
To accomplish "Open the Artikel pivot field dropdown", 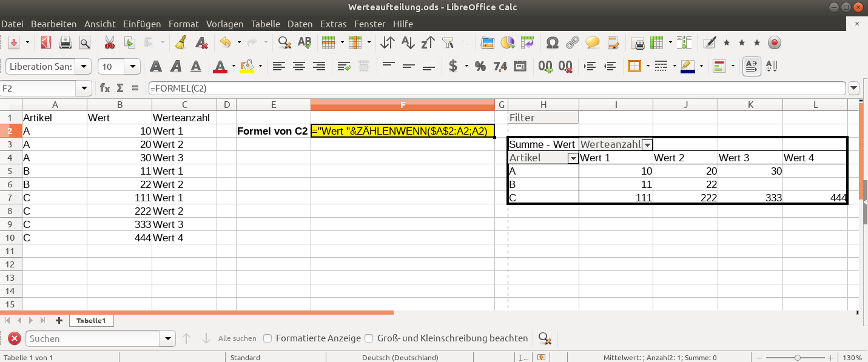I will [x=573, y=158].
